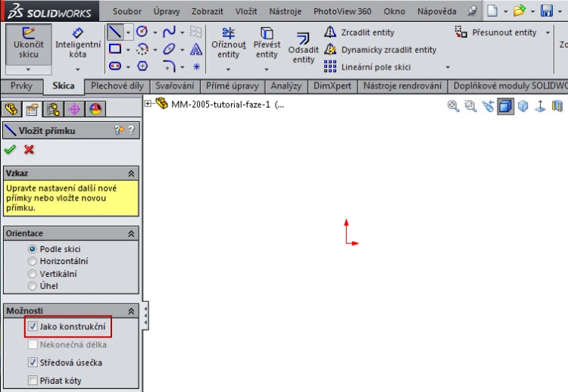Click Dynamicky zrcadlit entity
This screenshot has height=392, width=568.
380,50
